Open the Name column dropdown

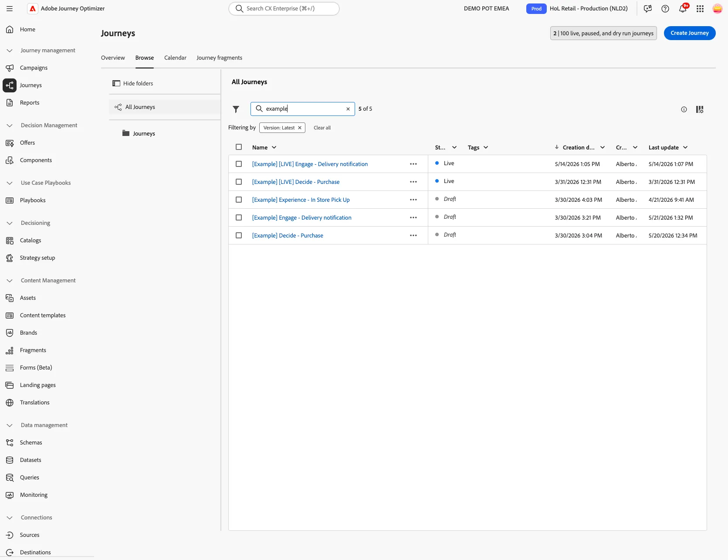pos(274,147)
